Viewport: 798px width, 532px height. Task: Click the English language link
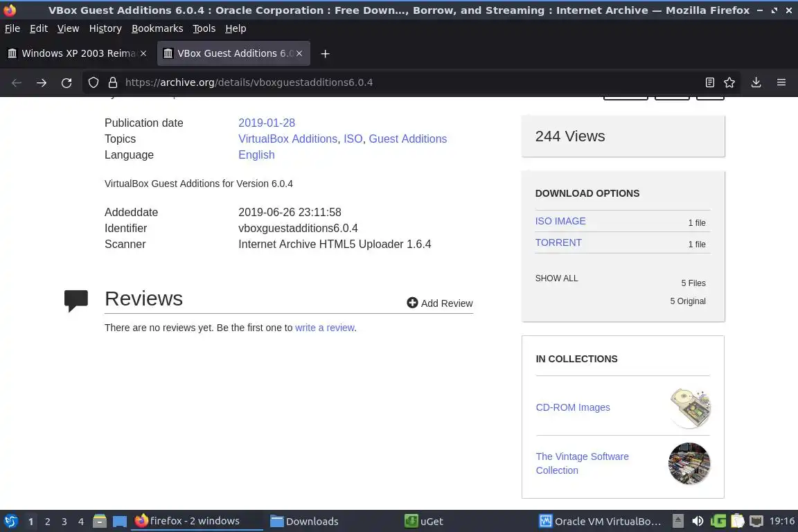click(x=256, y=154)
